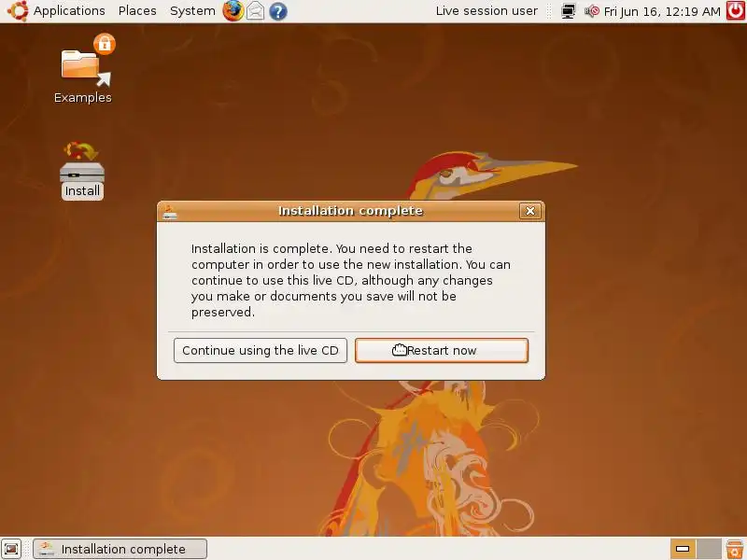Image resolution: width=747 pixels, height=560 pixels.
Task: Close the Installation complete dialog
Action: coord(530,211)
